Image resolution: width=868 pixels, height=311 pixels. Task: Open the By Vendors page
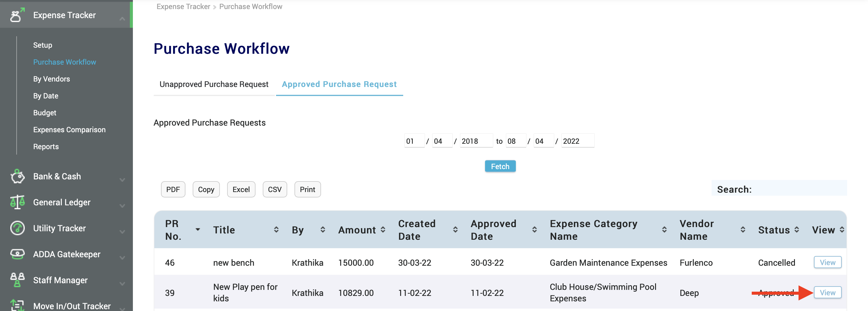tap(51, 79)
